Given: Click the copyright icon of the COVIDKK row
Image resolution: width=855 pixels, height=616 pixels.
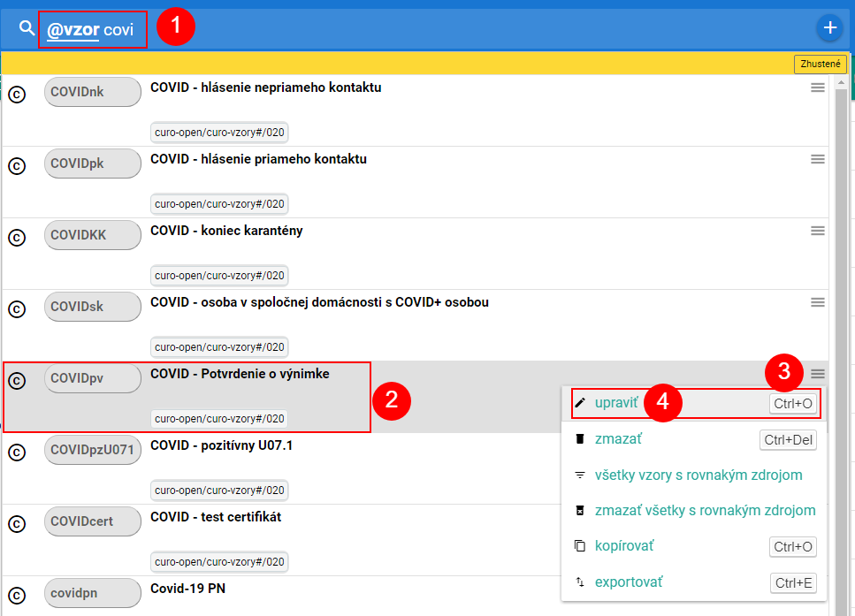Looking at the screenshot, I should (17, 238).
